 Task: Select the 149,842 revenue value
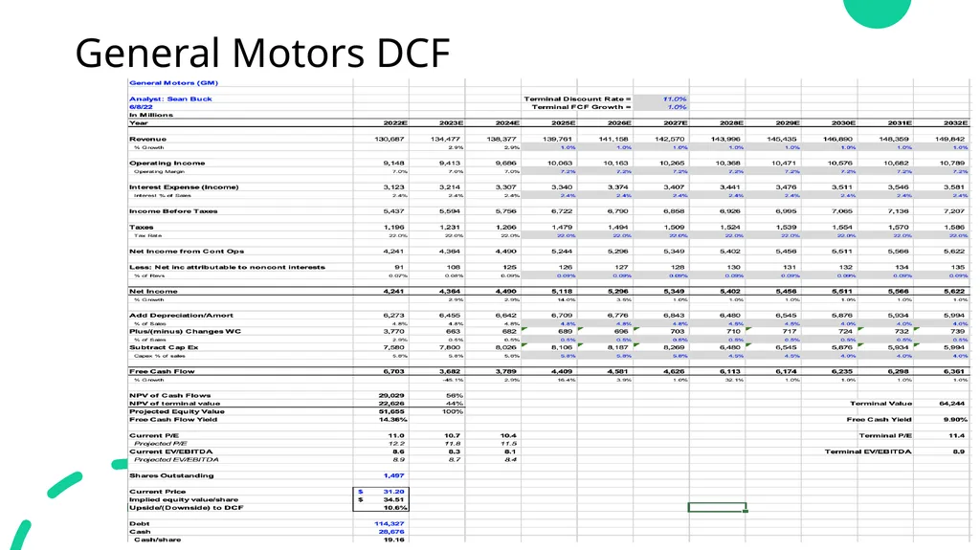tap(950, 139)
